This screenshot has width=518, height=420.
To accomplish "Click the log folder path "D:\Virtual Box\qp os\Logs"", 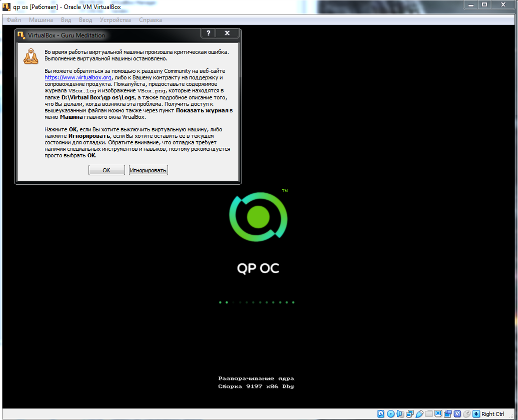I will (98, 97).
